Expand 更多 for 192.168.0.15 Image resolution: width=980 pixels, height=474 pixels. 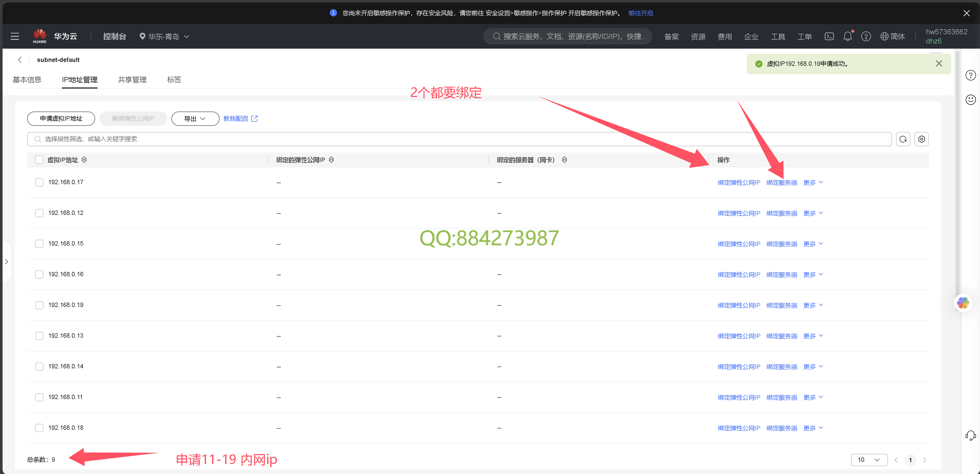pos(813,244)
